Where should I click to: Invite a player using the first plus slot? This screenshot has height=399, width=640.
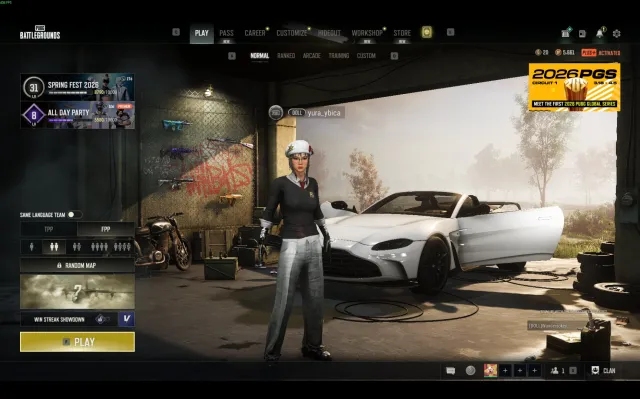point(505,370)
